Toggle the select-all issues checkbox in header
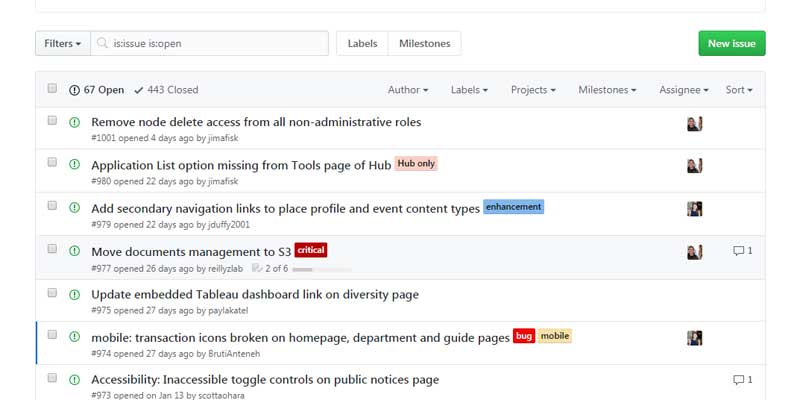The height and width of the screenshot is (400, 800). 52,89
